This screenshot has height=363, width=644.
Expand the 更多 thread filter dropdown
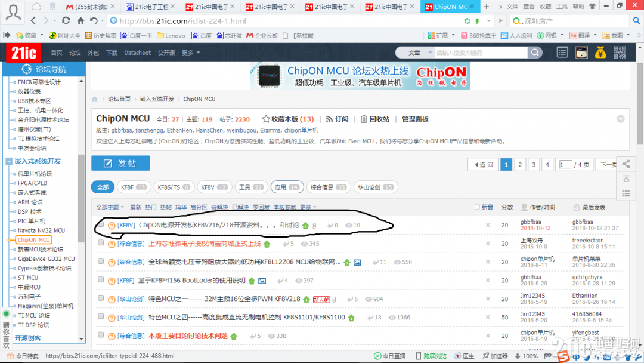308,207
